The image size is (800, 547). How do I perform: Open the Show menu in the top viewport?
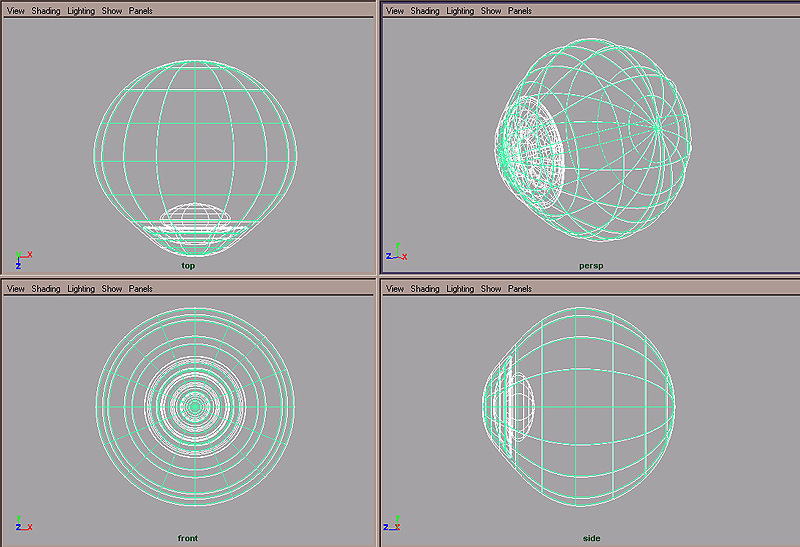(112, 11)
